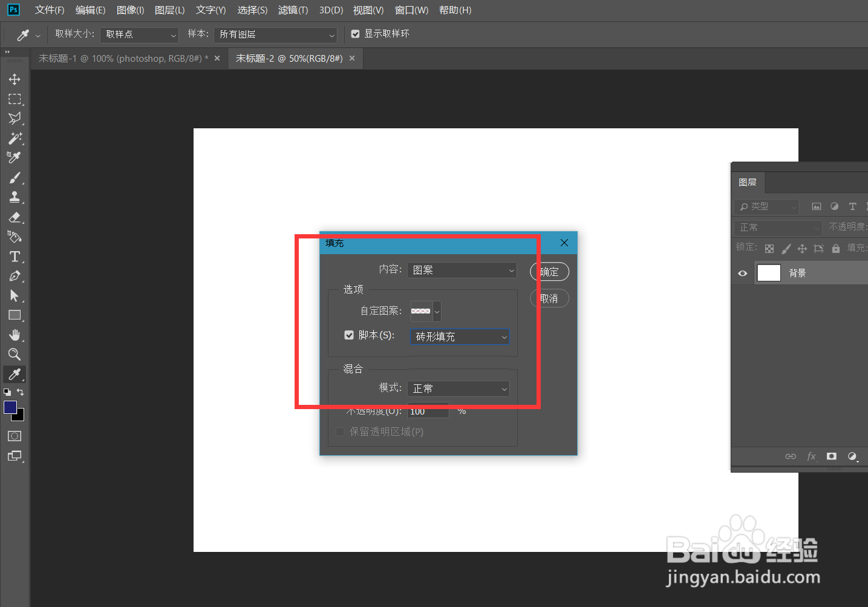Open the 自定图案 pattern picker arrow
This screenshot has height=607, width=868.
tap(437, 312)
